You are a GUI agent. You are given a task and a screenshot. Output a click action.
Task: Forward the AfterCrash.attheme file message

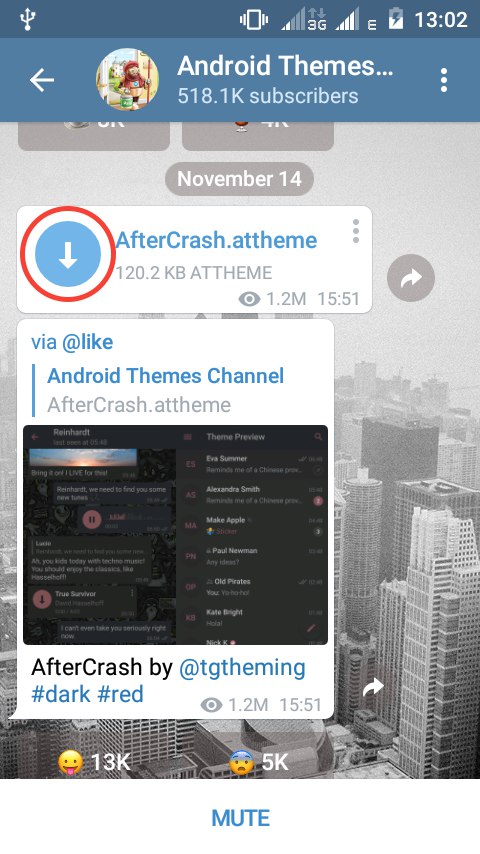(x=411, y=278)
